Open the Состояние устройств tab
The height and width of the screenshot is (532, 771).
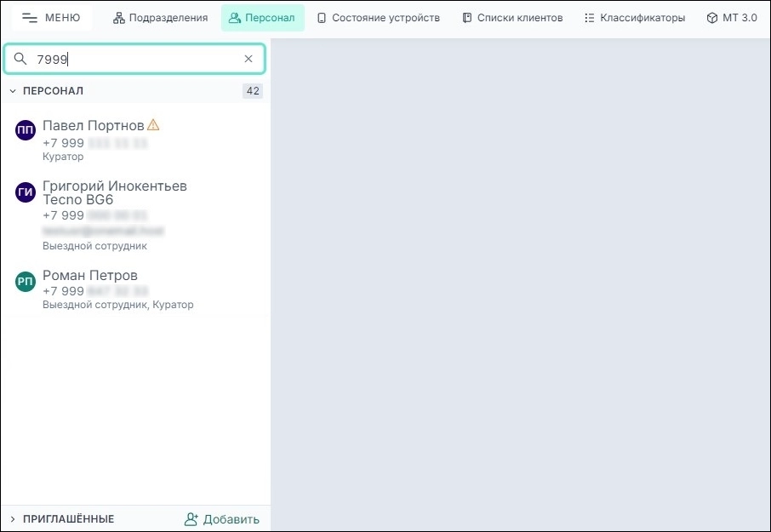379,17
